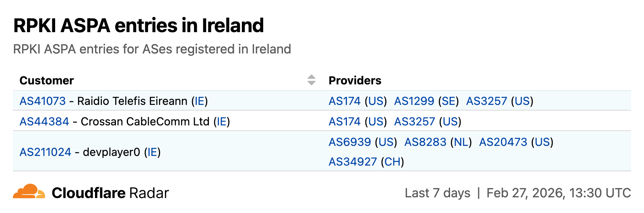Click the IE country link for Raidio Telefis Eireann
The width and height of the screenshot is (644, 213).
(200, 101)
